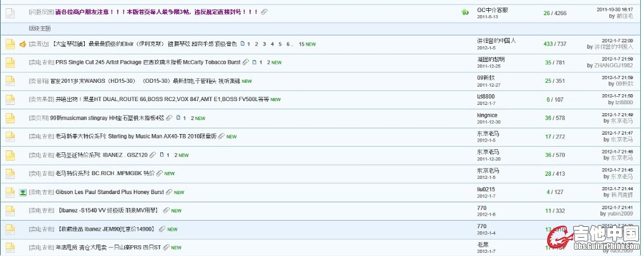The height and width of the screenshot is (256, 644).
Task: Click the paperclip icon after the pinned announcement title
Action: pyautogui.click(x=265, y=12)
